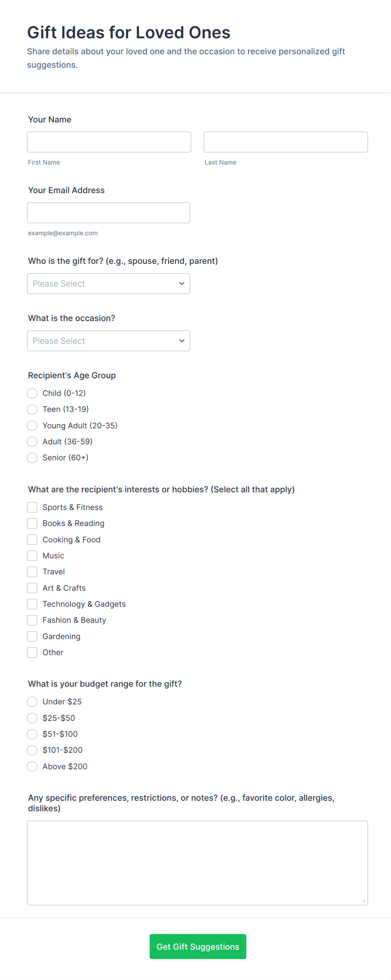Open the occasion dropdown

(108, 340)
